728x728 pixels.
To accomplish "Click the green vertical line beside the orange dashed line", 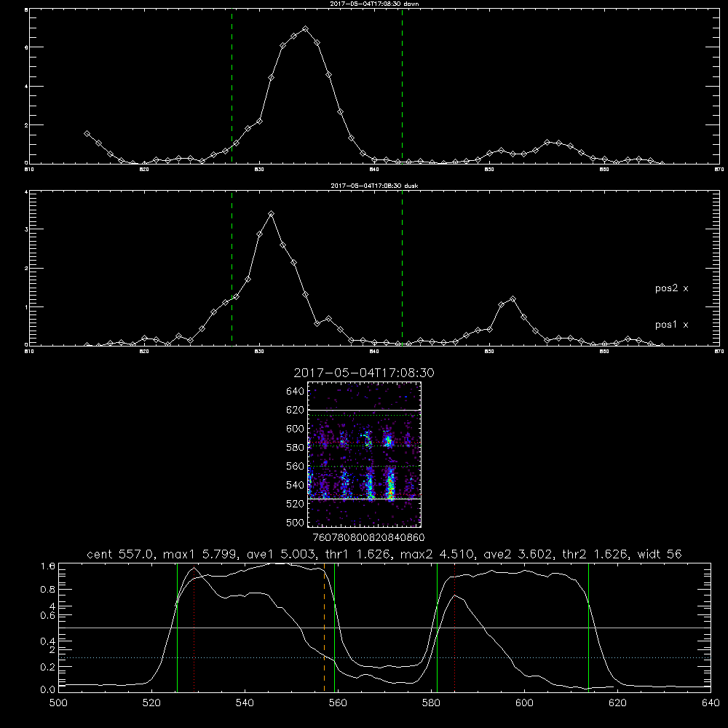I will pyautogui.click(x=334, y=628).
